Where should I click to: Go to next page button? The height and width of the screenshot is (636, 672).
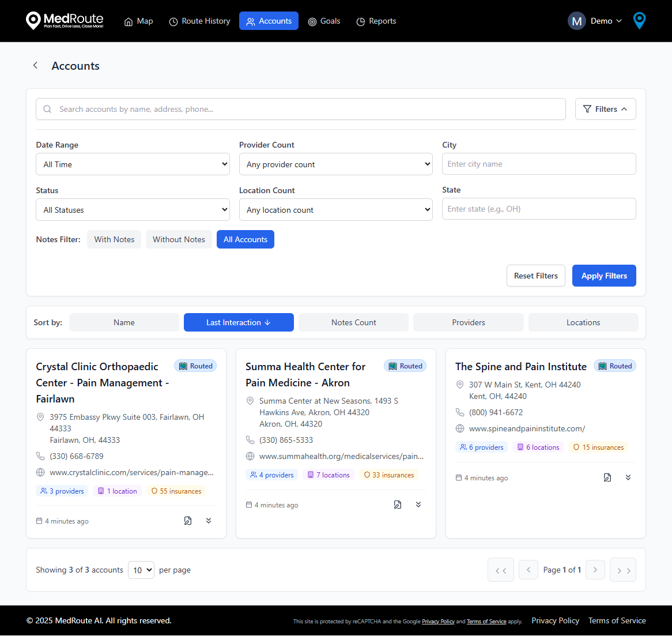click(595, 570)
